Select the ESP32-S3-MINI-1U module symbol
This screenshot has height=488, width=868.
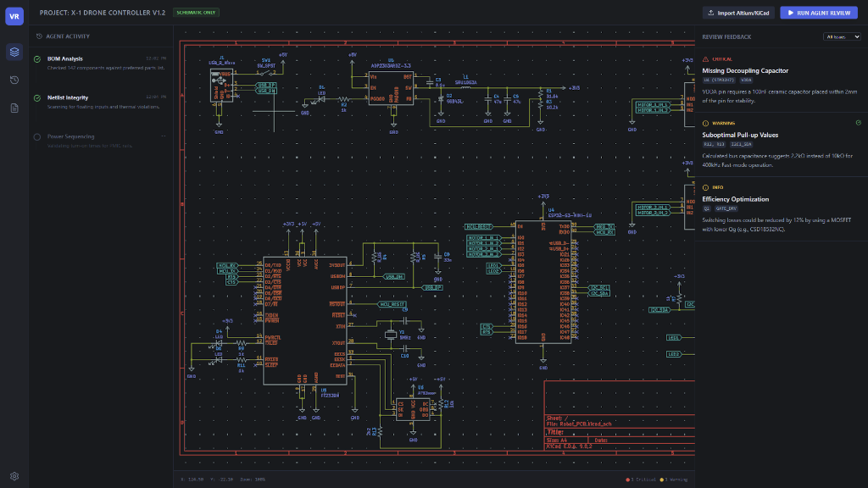[x=543, y=282]
